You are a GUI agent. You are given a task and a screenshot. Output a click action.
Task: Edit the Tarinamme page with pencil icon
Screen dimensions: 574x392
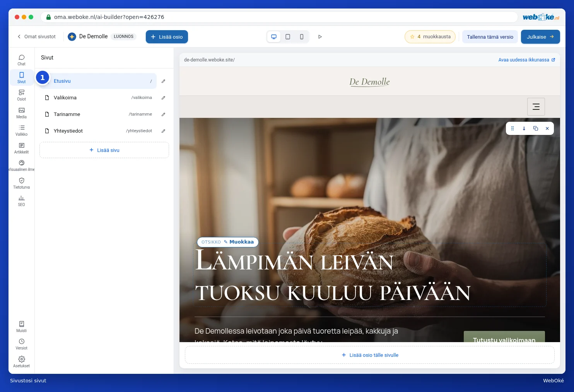coord(163,114)
